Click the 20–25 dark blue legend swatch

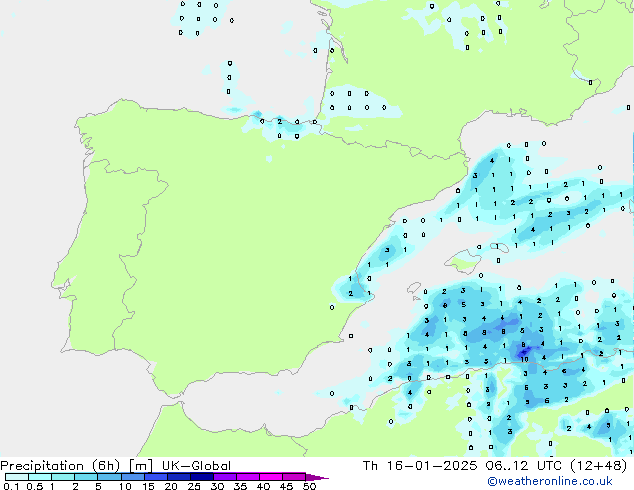[178, 477]
